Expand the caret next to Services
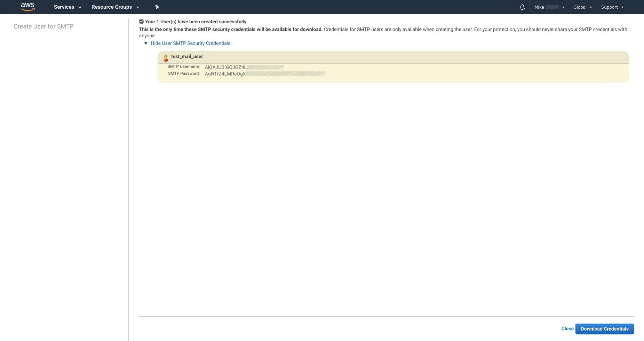Image resolution: width=644 pixels, height=341 pixels. (x=80, y=7)
